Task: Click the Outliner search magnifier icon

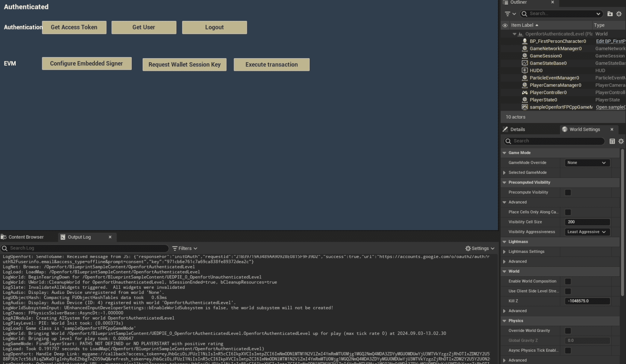Action: click(525, 14)
